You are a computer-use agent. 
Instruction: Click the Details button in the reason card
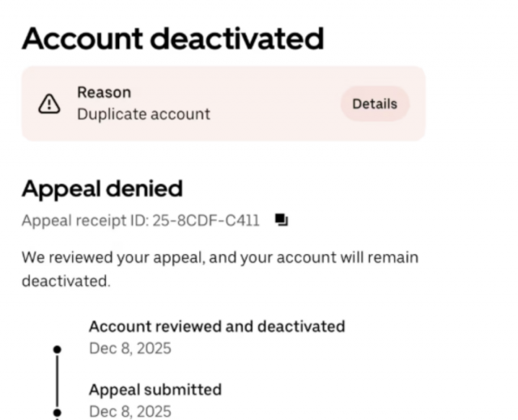[375, 104]
